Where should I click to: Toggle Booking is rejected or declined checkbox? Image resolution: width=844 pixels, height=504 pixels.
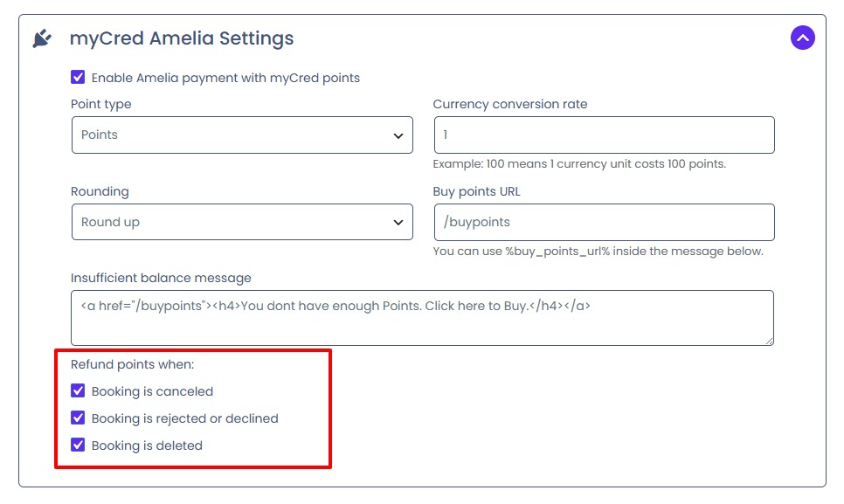tap(78, 418)
